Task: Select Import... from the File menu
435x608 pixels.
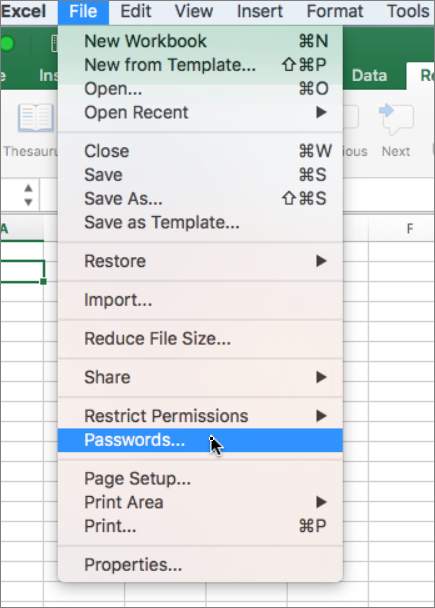Action: coord(200,300)
